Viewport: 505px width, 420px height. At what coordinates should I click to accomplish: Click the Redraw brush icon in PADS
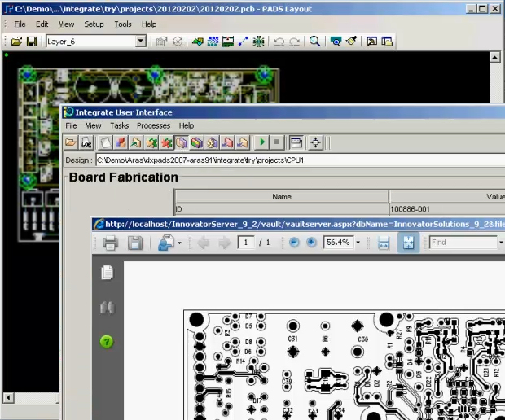[351, 42]
